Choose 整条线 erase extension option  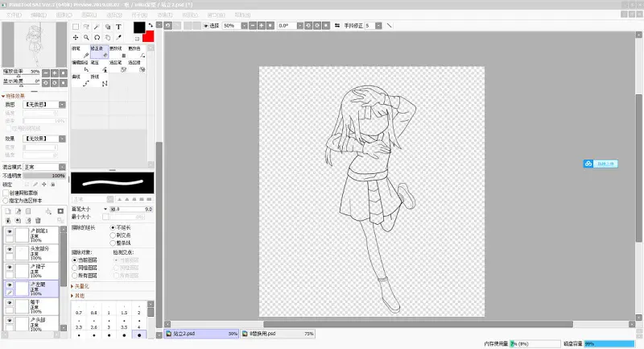coord(113,243)
